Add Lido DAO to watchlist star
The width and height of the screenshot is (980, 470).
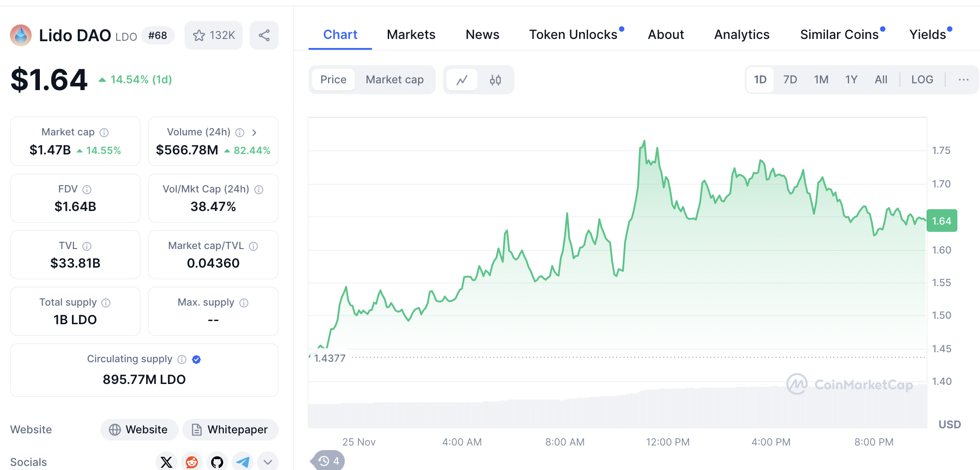[x=214, y=35]
